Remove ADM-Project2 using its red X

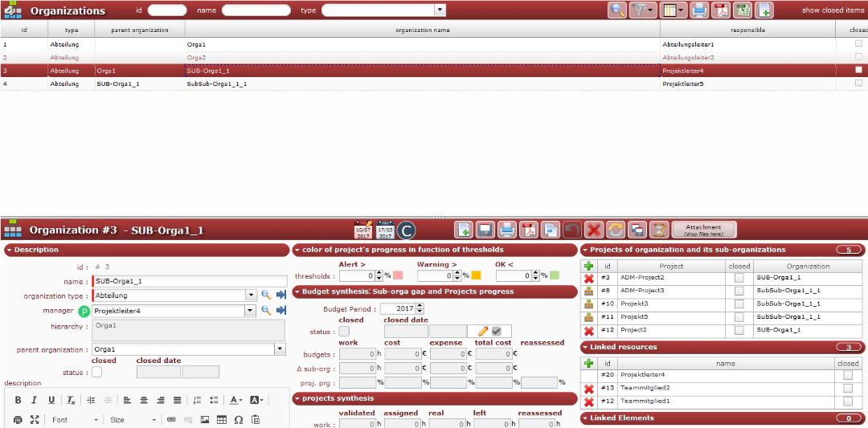point(588,278)
